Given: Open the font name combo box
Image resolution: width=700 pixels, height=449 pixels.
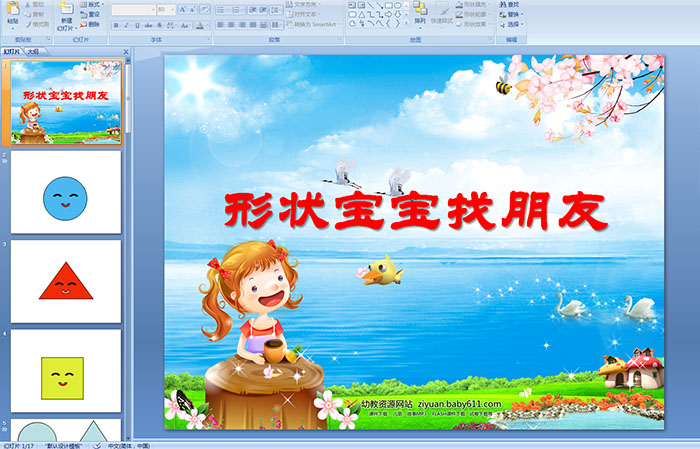Looking at the screenshot, I should [x=133, y=9].
